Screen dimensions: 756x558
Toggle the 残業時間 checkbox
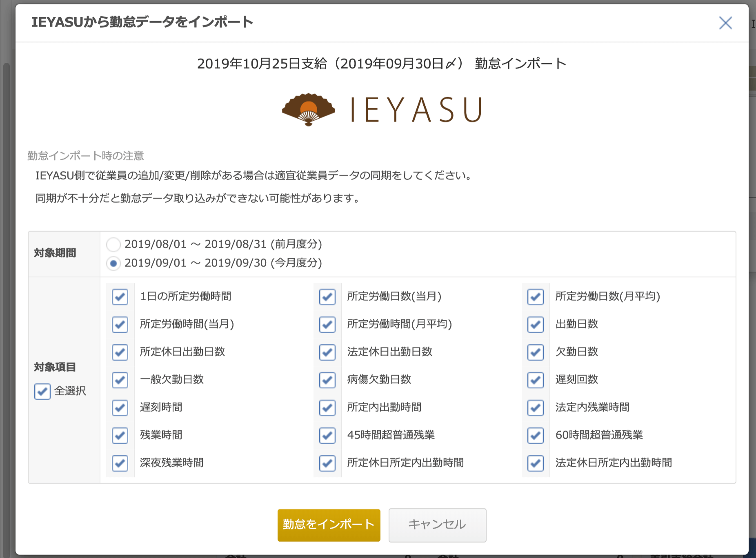click(x=120, y=435)
